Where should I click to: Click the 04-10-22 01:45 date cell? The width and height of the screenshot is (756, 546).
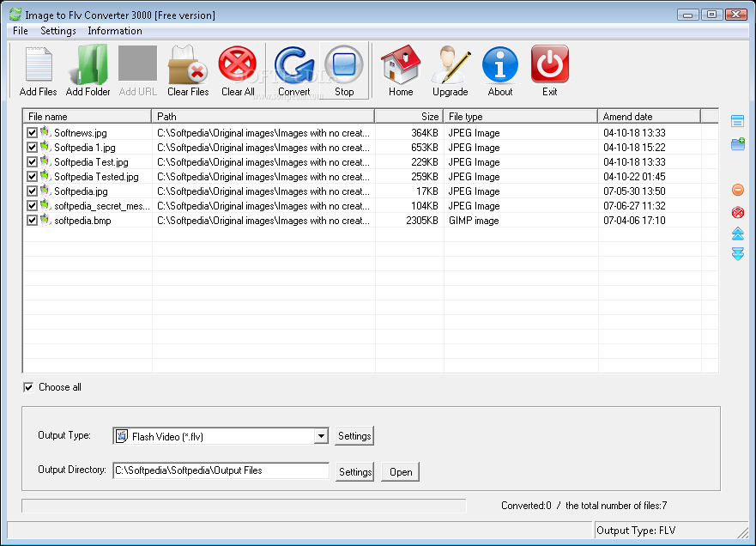tap(634, 177)
